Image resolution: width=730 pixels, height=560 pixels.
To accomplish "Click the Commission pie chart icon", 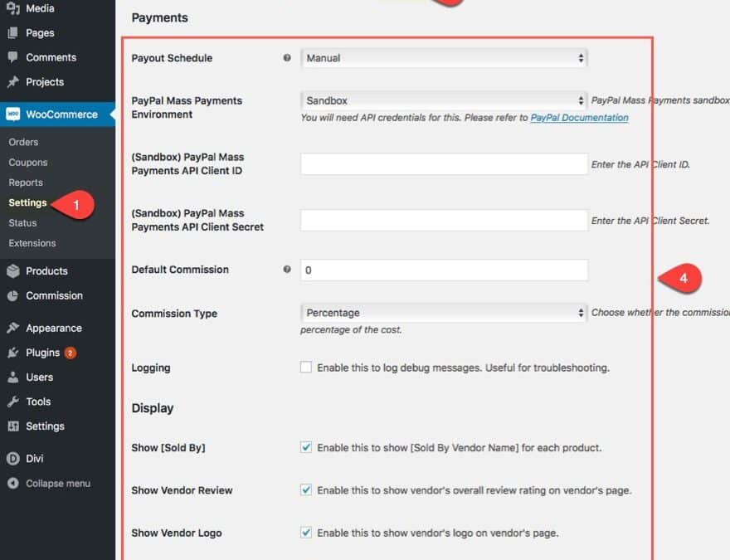I will click(x=13, y=295).
